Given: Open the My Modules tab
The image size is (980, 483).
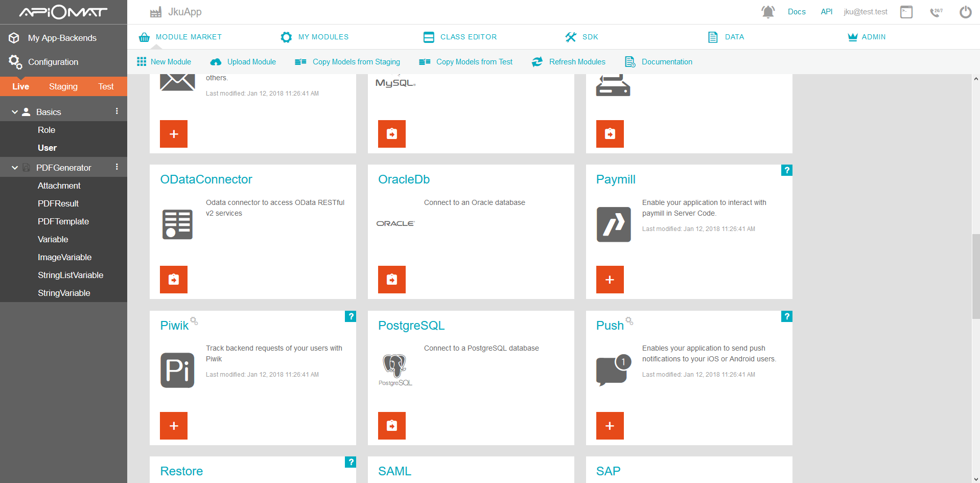Looking at the screenshot, I should pyautogui.click(x=315, y=37).
